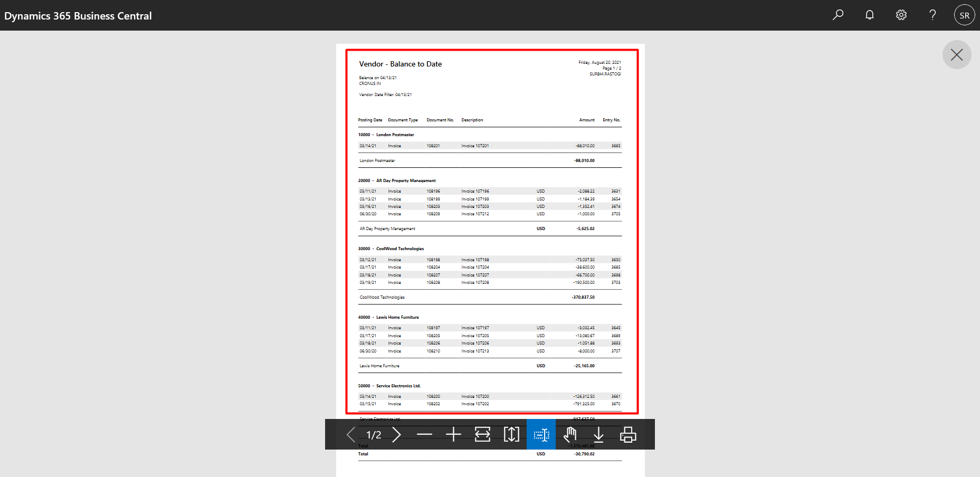Zoom out of the report preview
The width and height of the screenshot is (980, 477).
coord(425,434)
